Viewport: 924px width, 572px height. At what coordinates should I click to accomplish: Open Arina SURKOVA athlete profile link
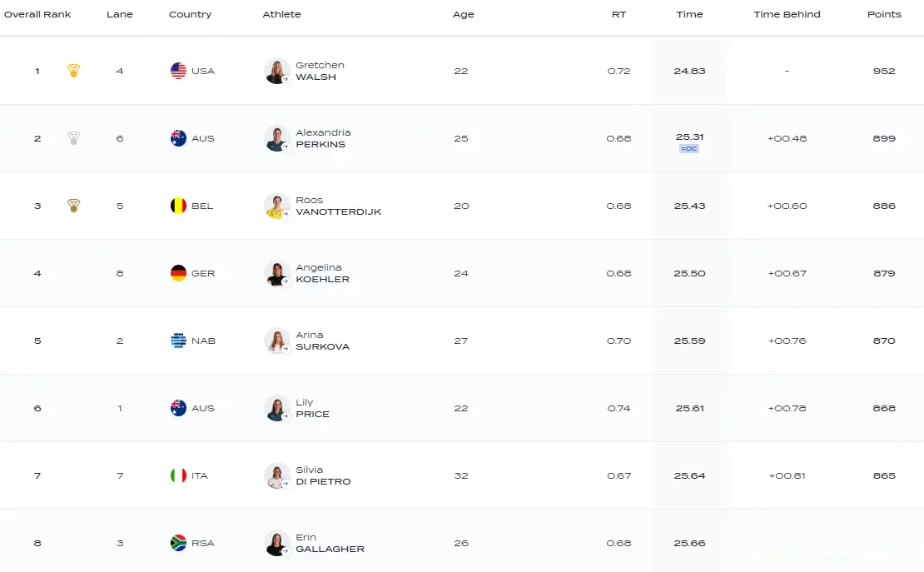coord(322,341)
